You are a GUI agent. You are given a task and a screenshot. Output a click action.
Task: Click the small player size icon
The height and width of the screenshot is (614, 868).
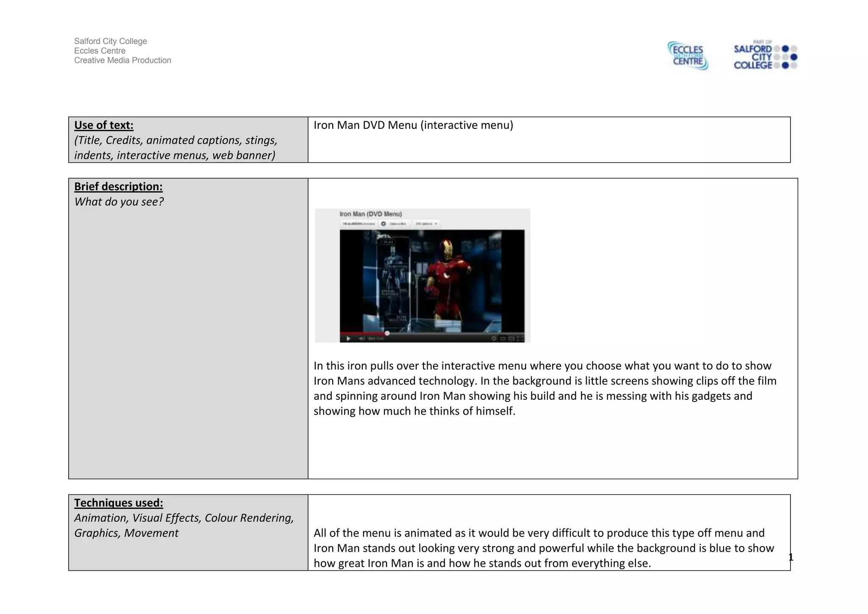(503, 338)
